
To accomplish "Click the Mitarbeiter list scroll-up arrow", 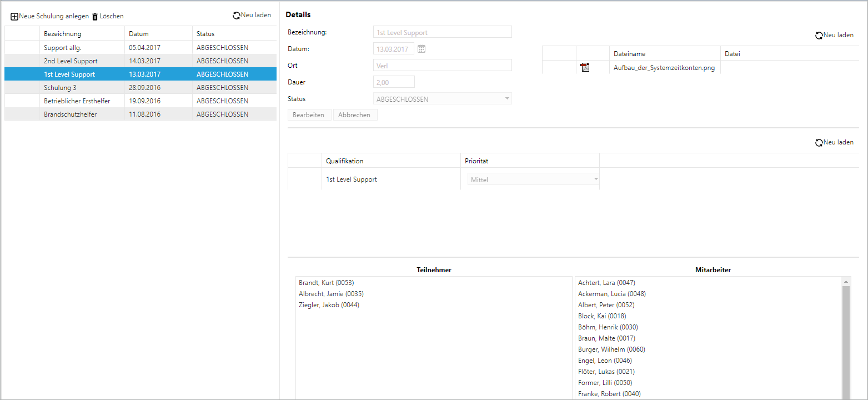I will tap(846, 281).
